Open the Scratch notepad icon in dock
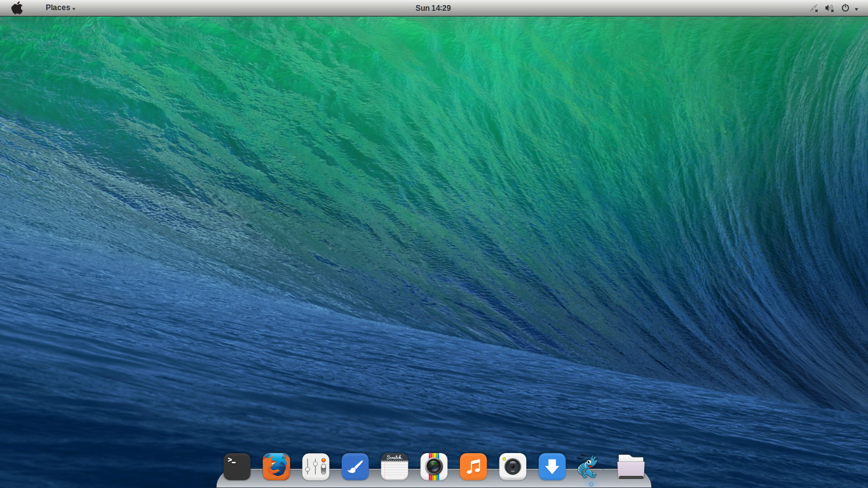The height and width of the screenshot is (488, 868). [395, 466]
